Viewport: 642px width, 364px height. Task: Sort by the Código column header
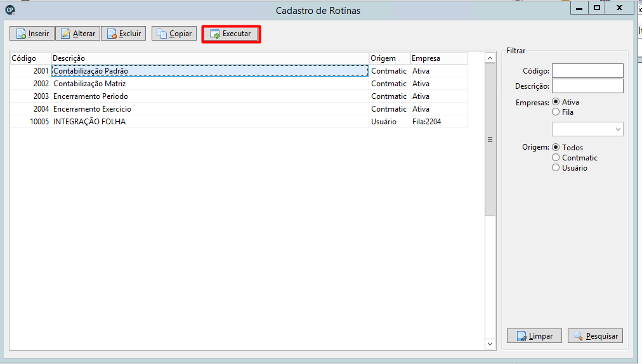(x=30, y=58)
